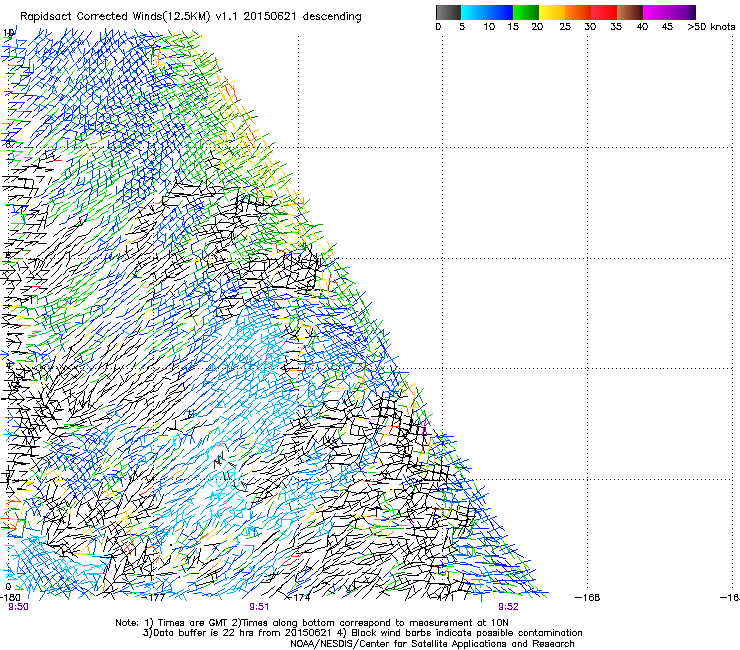Click the '5' label under the color bar

tap(462, 27)
